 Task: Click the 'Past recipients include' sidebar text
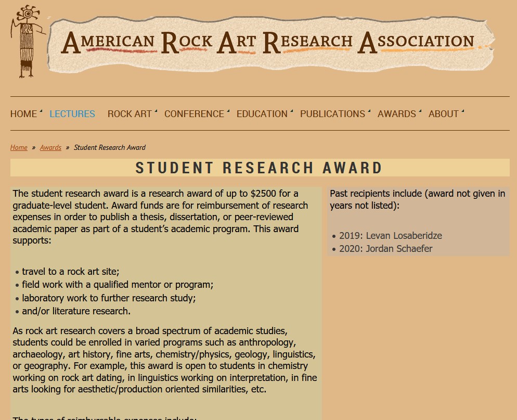coord(417,199)
